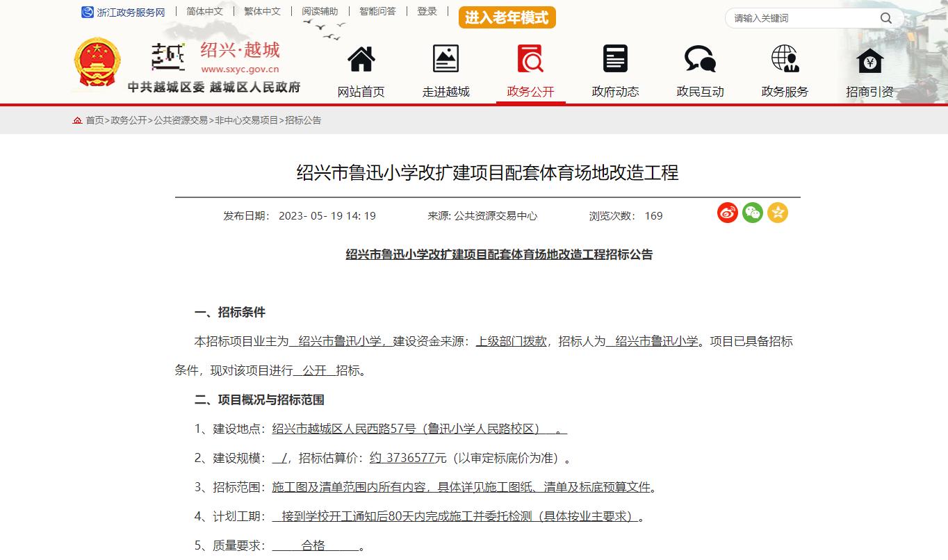The height and width of the screenshot is (560, 948).
Task: Open the more-share star icon
Action: coord(778,213)
